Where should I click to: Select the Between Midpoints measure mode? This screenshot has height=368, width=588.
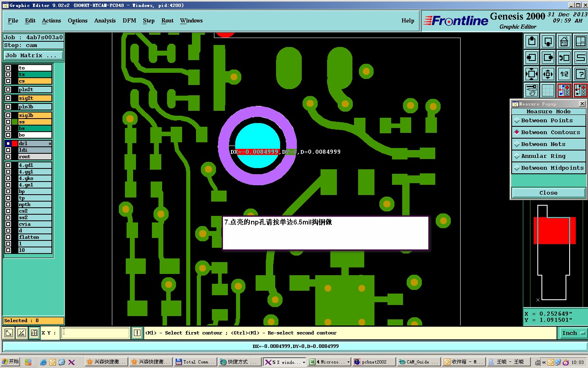pos(548,168)
